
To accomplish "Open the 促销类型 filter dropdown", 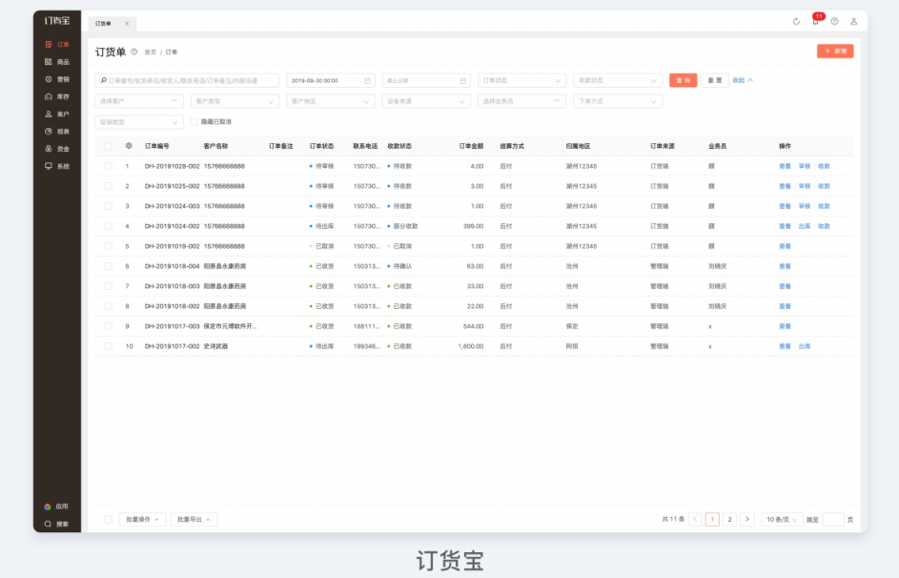I will point(139,122).
